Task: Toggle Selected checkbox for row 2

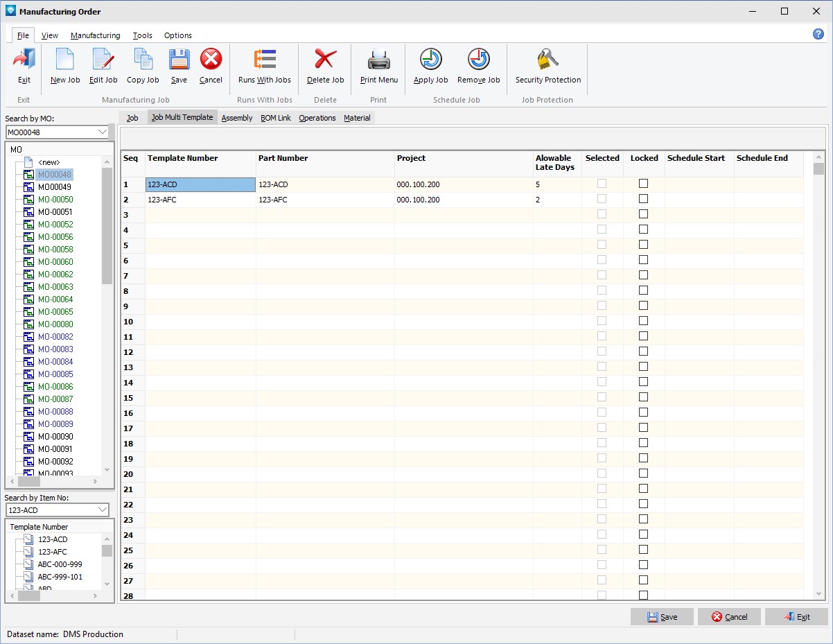Action: click(602, 199)
